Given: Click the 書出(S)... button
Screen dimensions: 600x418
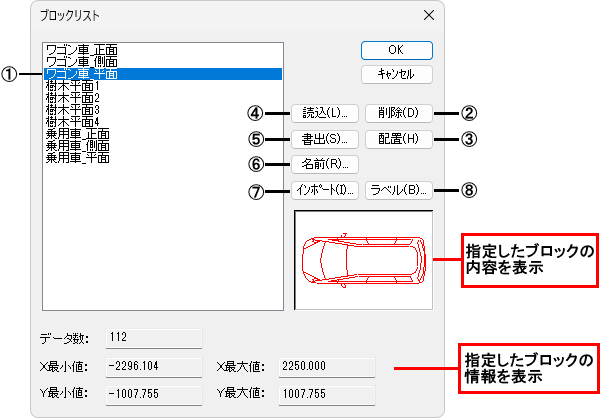Looking at the screenshot, I should [x=325, y=139].
